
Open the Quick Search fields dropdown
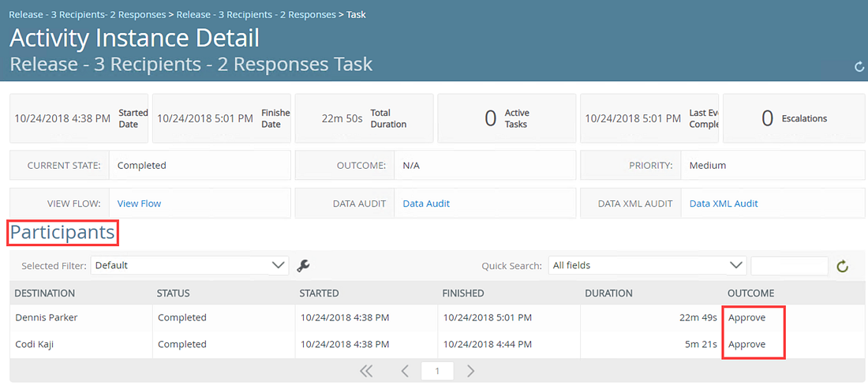[x=647, y=266]
